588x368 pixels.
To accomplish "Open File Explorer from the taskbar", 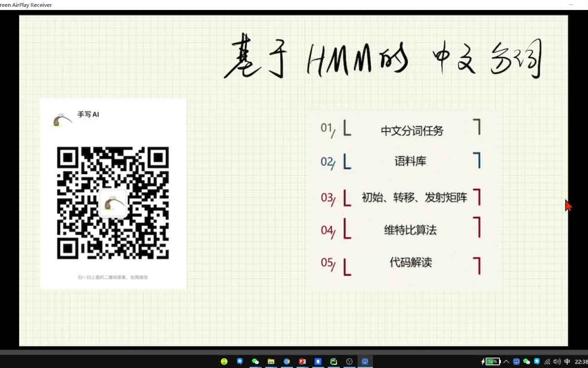I will [x=271, y=362].
